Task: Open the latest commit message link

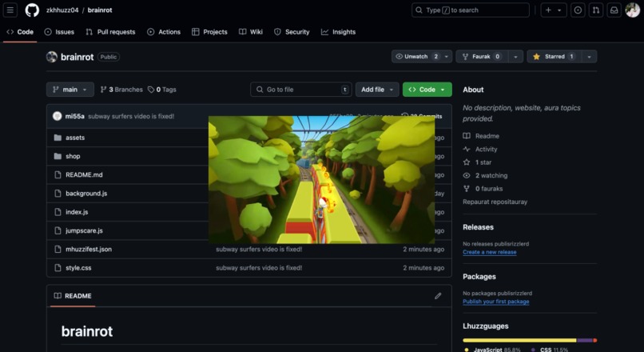Action: [131, 116]
